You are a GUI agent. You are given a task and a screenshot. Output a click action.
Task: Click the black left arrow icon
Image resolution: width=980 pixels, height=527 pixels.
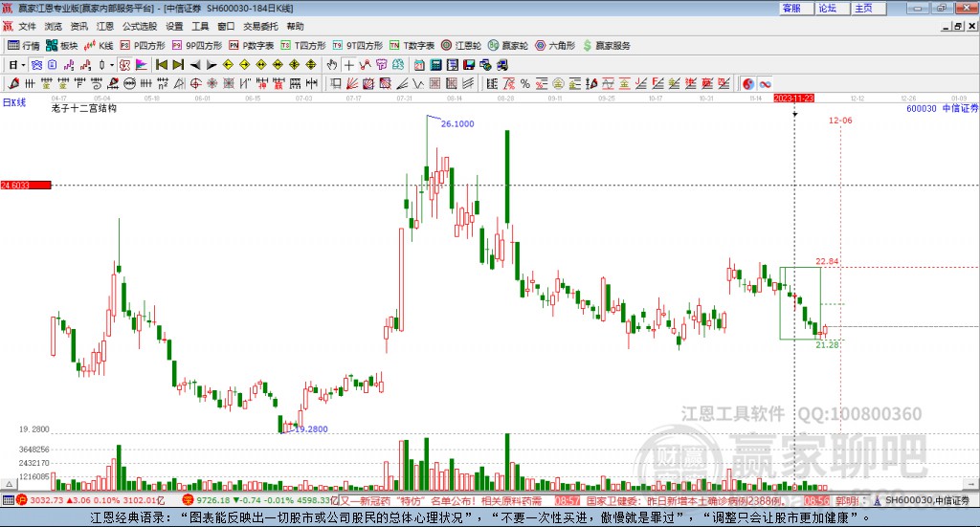(x=195, y=65)
